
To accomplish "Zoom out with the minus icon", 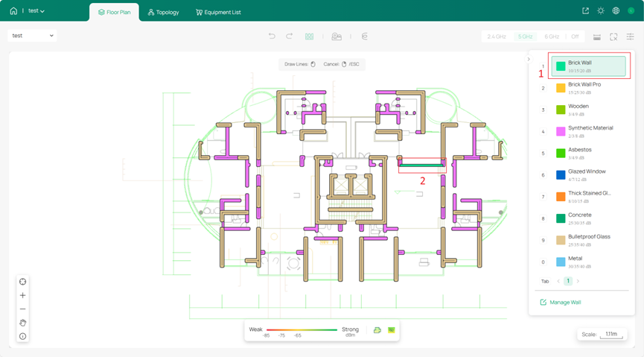I will click(x=22, y=309).
